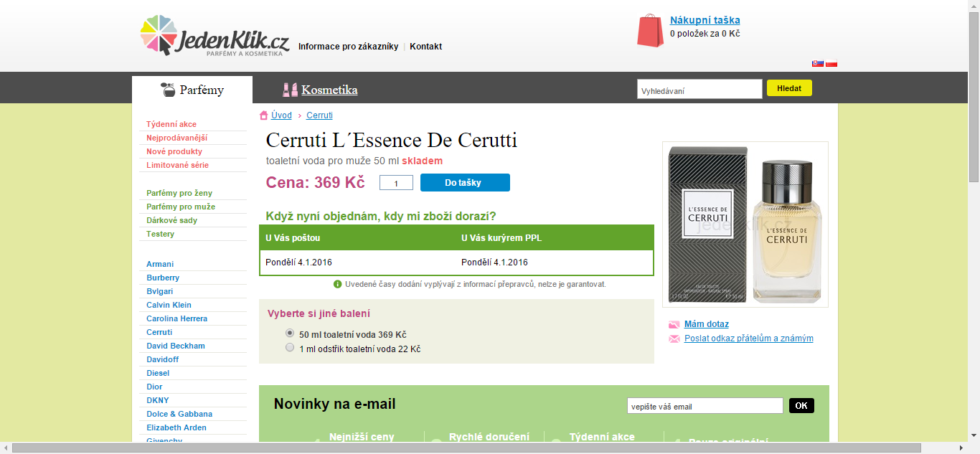
Task: Select 1 ml odstřik toaletní voda option
Action: [290, 347]
